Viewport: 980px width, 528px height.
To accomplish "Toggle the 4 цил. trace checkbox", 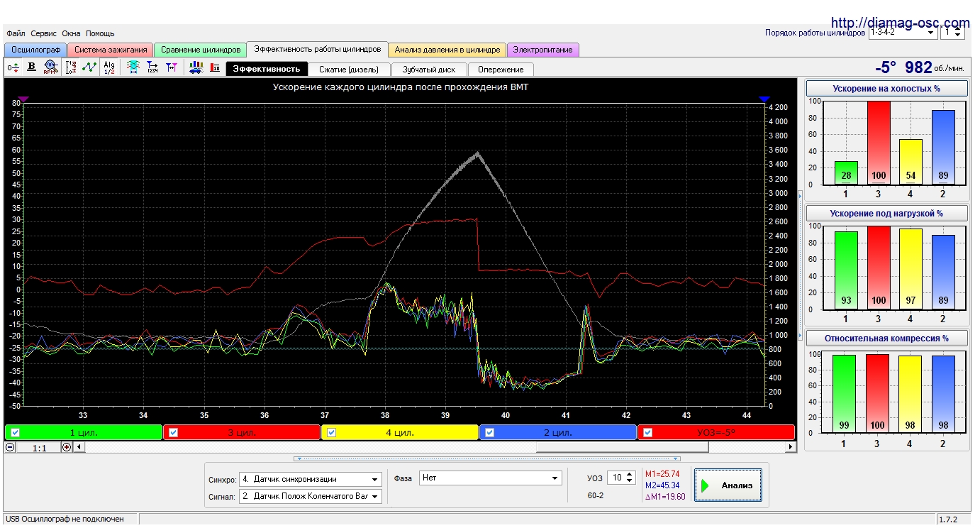I will (332, 432).
